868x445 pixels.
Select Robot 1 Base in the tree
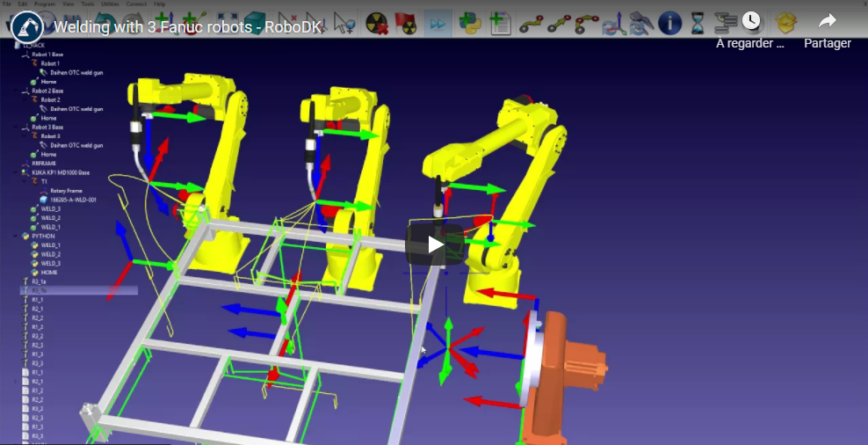(x=47, y=55)
